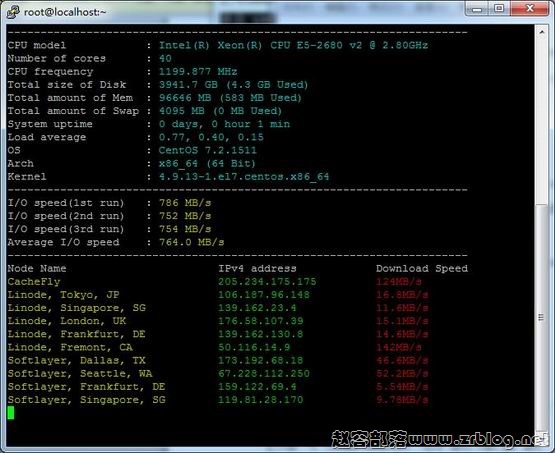Close the root@localhost SSH session window
The width and height of the screenshot is (555, 453).
click(530, 9)
